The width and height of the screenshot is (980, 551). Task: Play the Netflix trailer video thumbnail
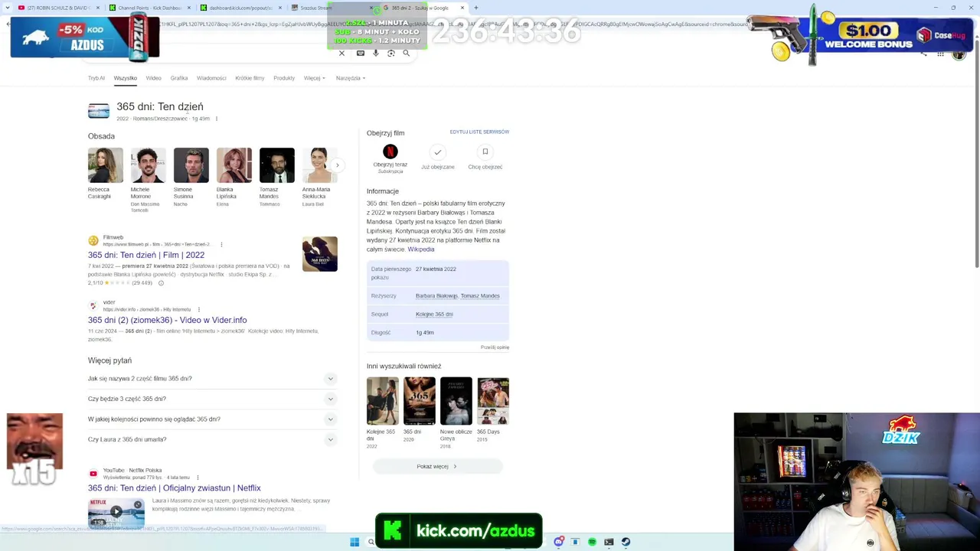(x=116, y=512)
